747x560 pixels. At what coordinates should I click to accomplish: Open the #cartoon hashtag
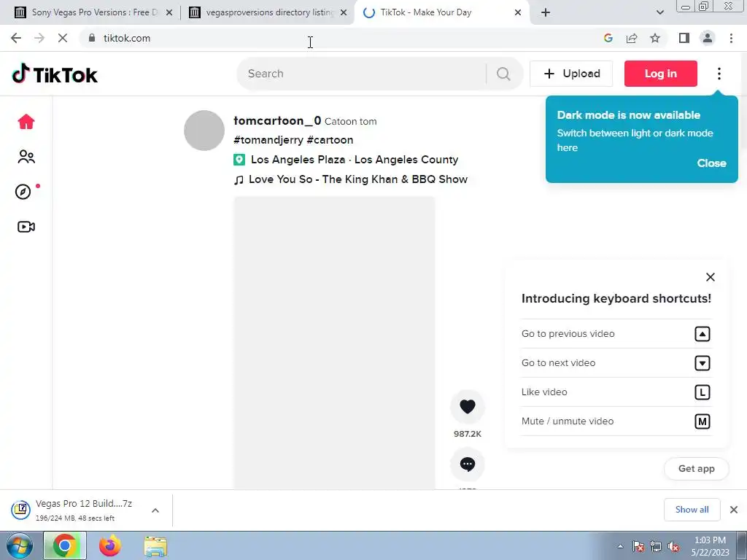click(330, 140)
